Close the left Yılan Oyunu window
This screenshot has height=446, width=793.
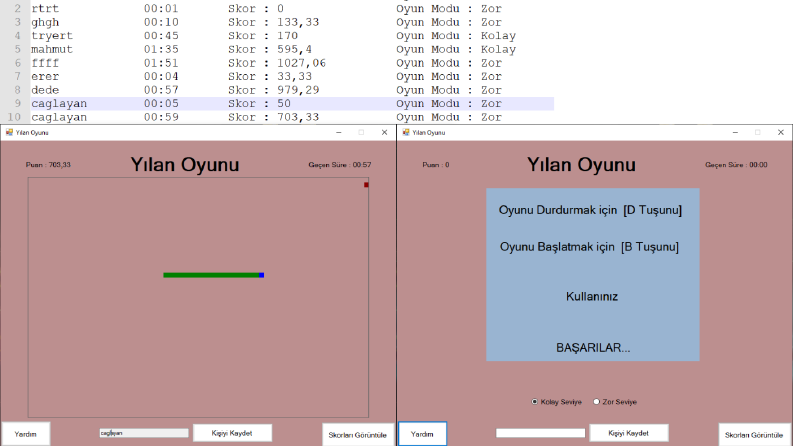[384, 132]
